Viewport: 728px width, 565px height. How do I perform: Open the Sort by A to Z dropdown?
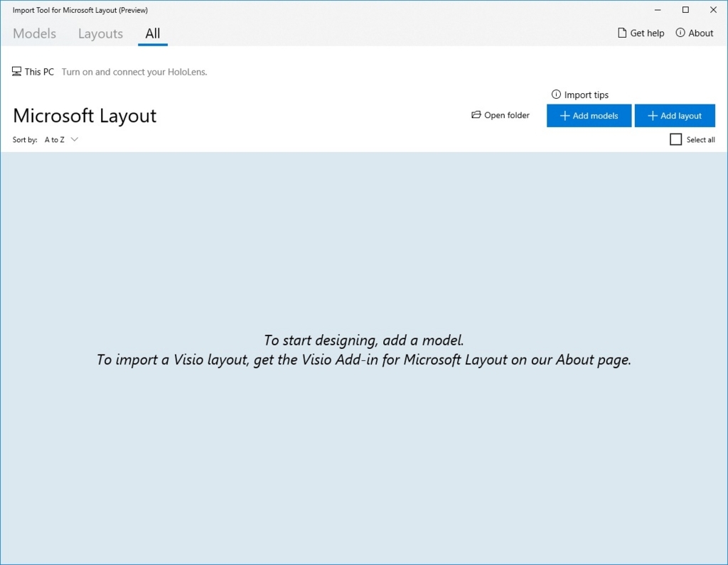(x=61, y=140)
